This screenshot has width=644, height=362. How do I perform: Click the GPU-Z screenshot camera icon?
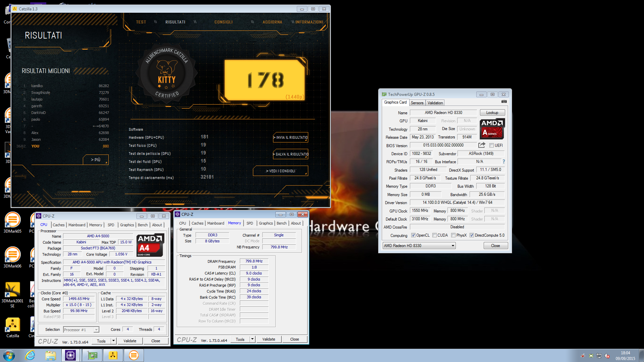pyautogui.click(x=504, y=102)
